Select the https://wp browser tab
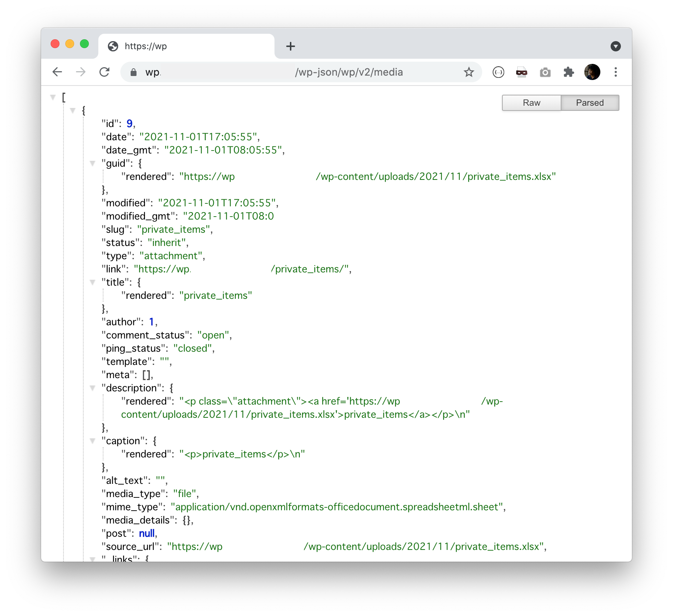 [x=186, y=46]
